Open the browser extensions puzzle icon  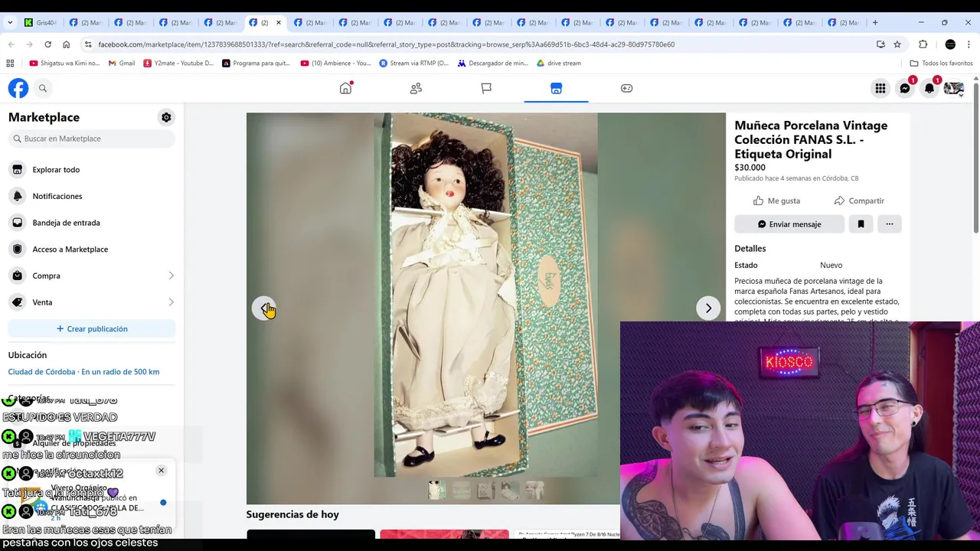923,44
